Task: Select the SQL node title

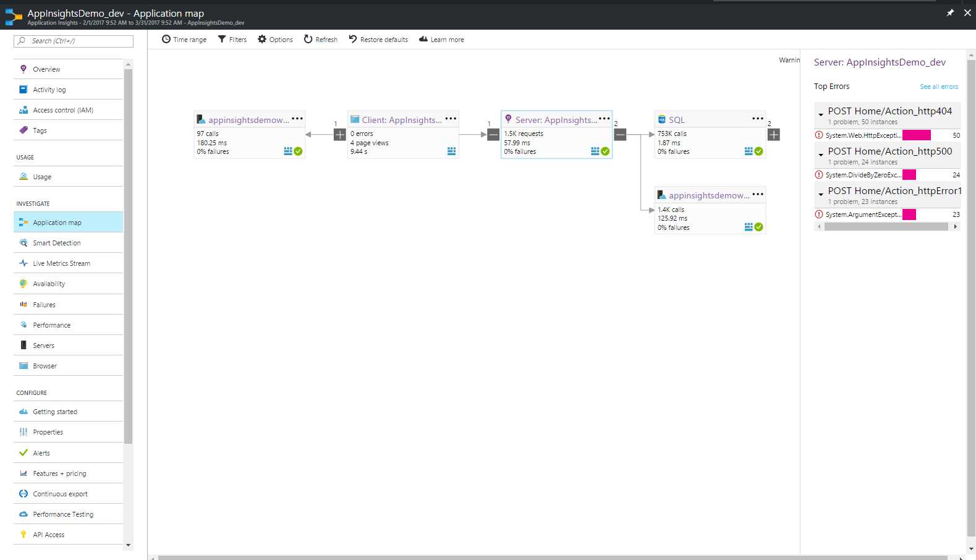Action: [677, 120]
